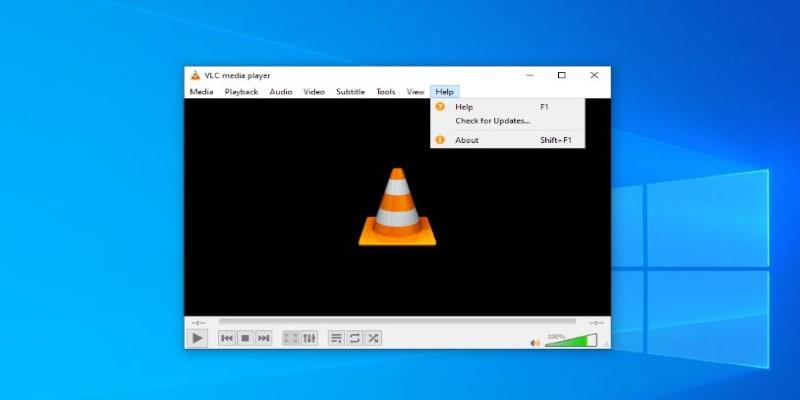Toggle the playlist view
The width and height of the screenshot is (800, 400).
pos(336,339)
